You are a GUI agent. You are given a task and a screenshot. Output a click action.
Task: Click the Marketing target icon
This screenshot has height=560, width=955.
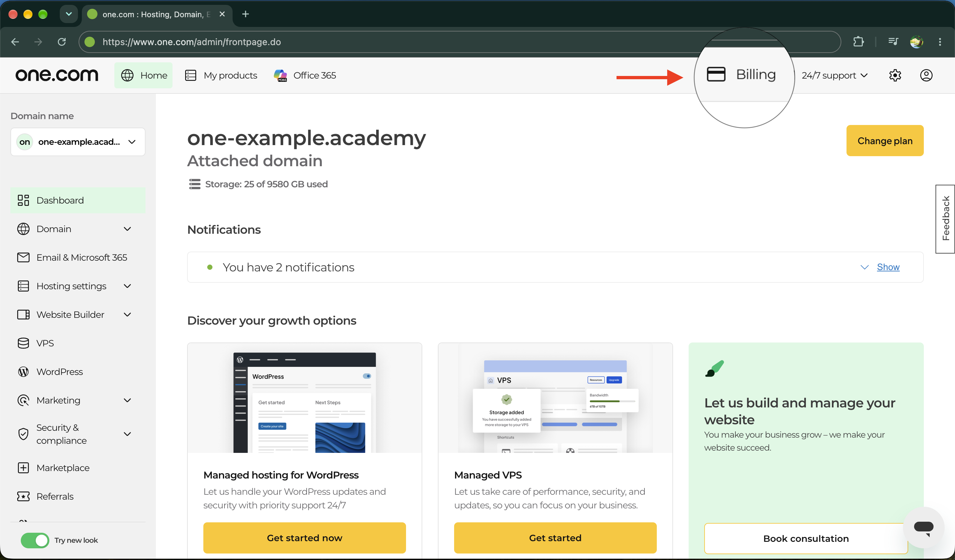click(23, 400)
